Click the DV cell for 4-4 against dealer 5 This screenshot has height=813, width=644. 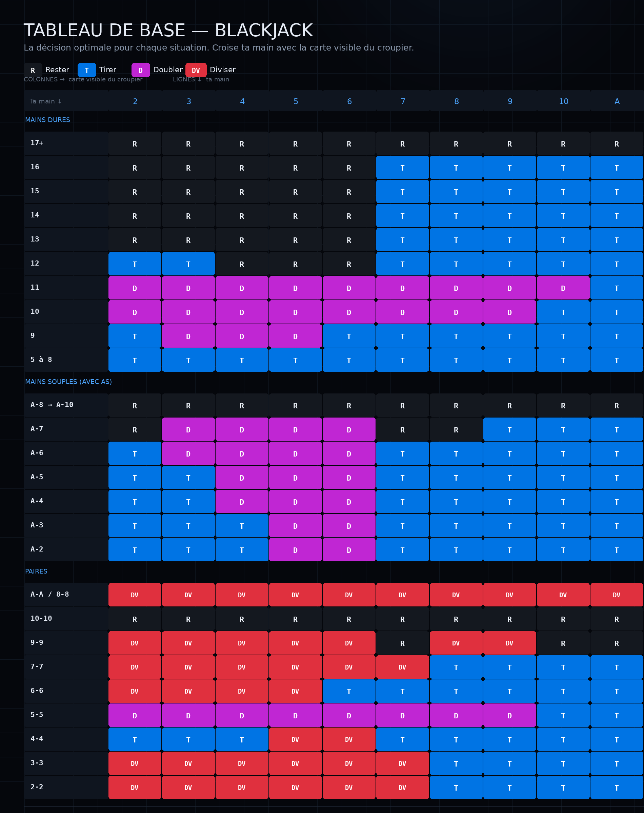[x=296, y=739]
